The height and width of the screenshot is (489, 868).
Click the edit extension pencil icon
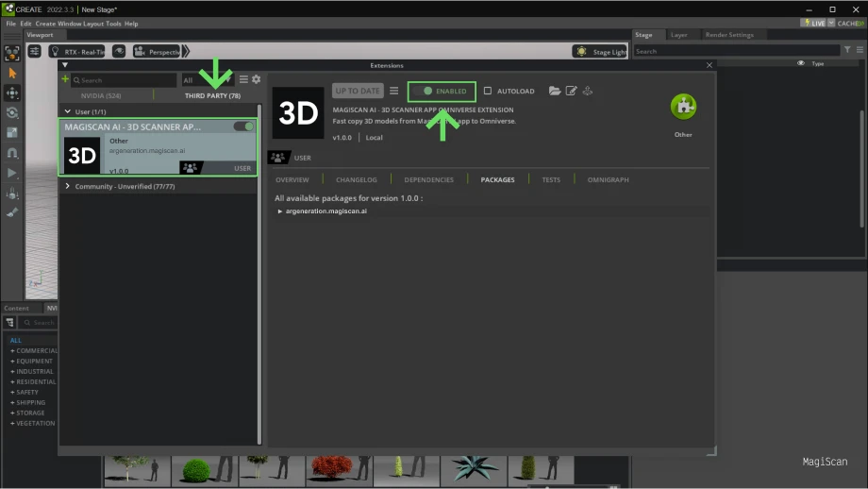[x=572, y=91]
